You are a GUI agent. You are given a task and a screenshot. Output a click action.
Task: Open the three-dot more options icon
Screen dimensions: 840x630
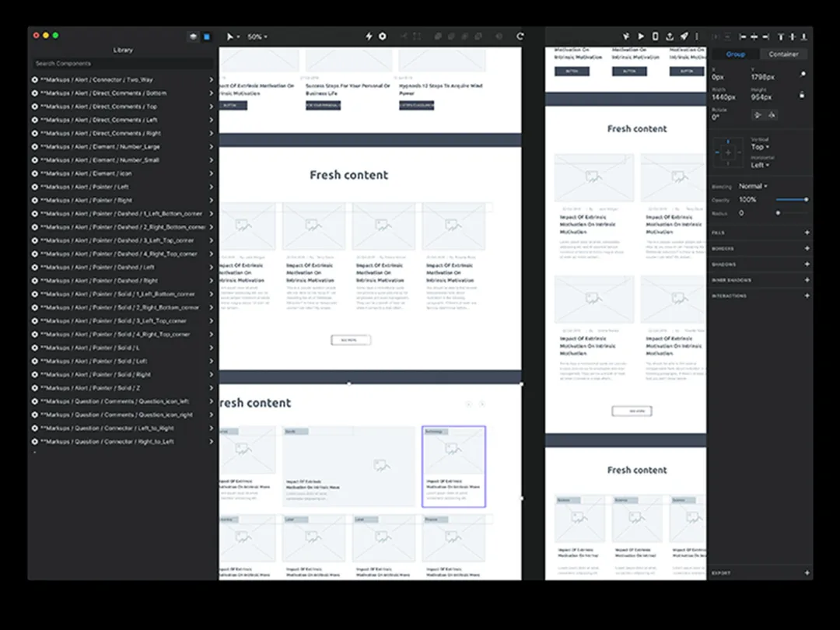(696, 36)
